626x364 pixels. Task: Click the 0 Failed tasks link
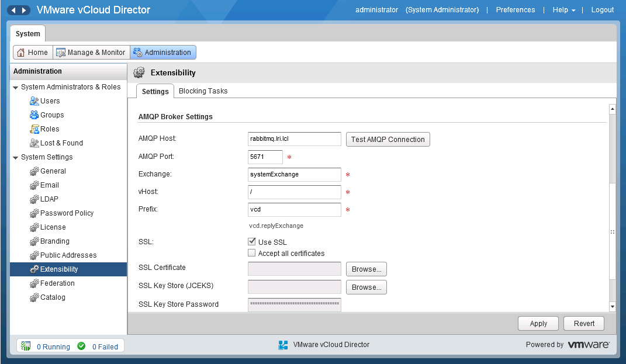coord(105,347)
